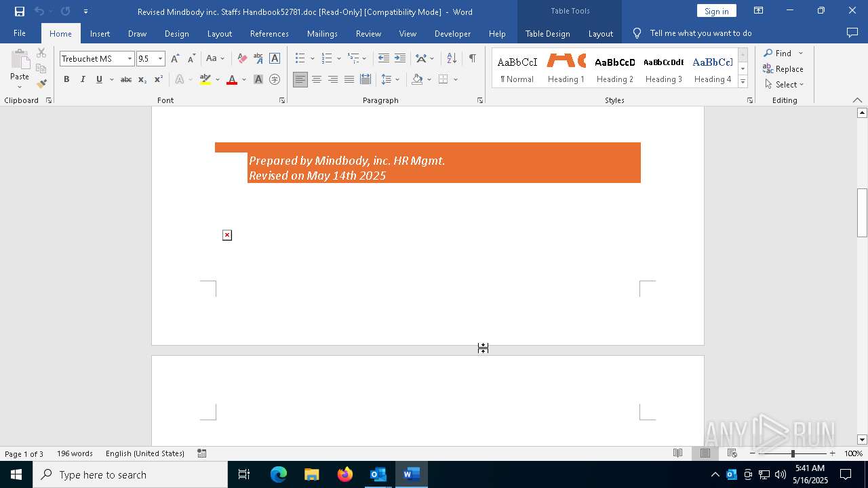The width and height of the screenshot is (868, 488).
Task: Sort the selection alphabetically
Action: tap(452, 59)
